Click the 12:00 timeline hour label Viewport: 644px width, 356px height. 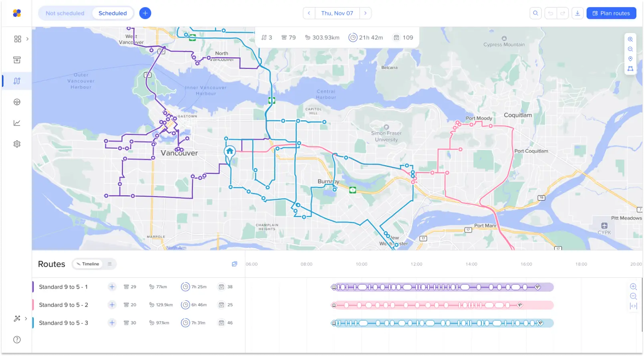tap(417, 264)
